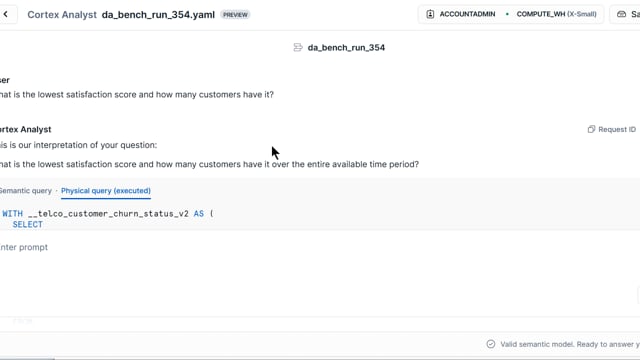Click the SQL code block starting with WITH
Viewport: 640px width, 360px height.
pyautogui.click(x=320, y=219)
